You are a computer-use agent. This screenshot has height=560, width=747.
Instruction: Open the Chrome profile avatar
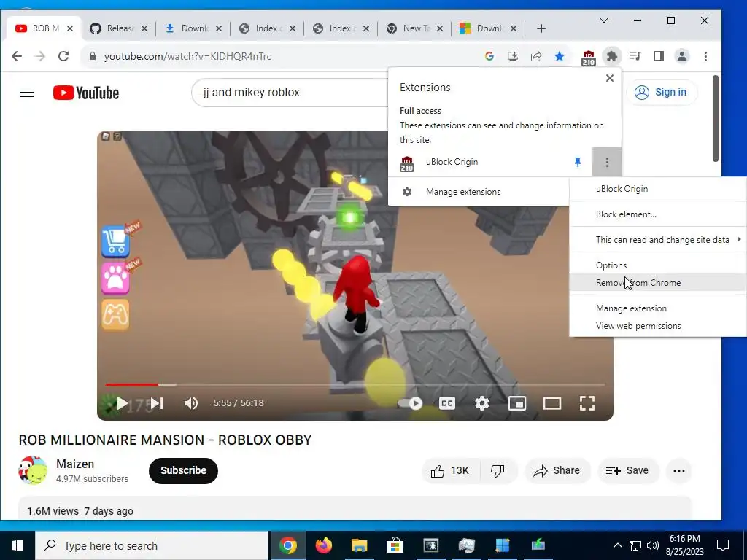(682, 56)
